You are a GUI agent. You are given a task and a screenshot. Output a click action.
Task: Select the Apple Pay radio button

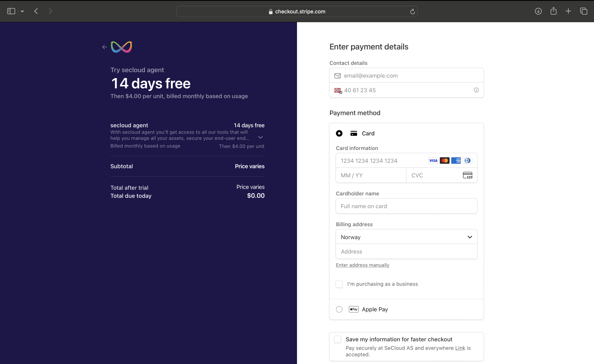(x=339, y=309)
